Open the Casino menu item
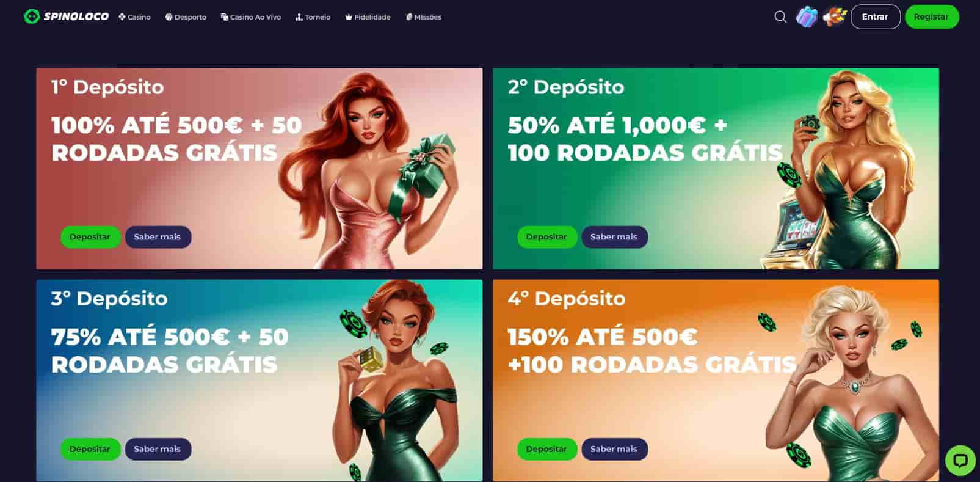 point(134,17)
